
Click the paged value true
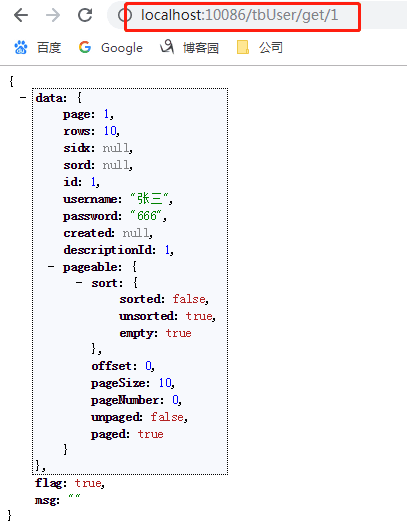coord(151,434)
